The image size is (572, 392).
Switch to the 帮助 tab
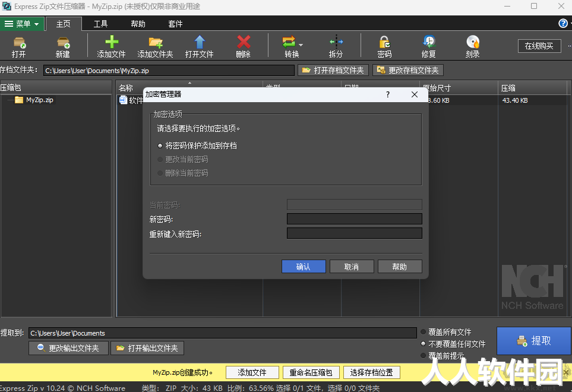(138, 24)
